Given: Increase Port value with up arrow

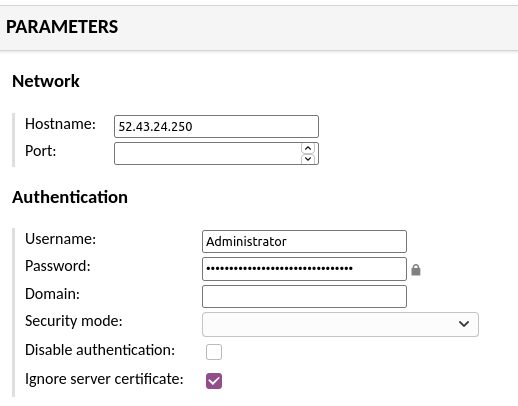Looking at the screenshot, I should [x=308, y=148].
